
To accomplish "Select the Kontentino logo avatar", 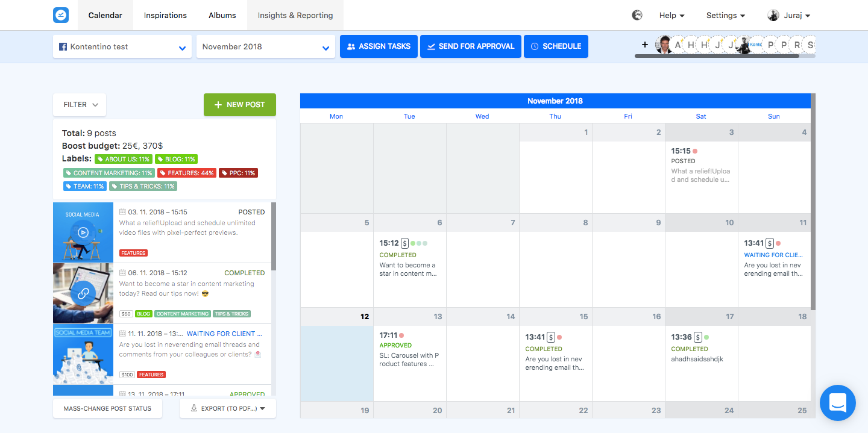I will (x=756, y=45).
